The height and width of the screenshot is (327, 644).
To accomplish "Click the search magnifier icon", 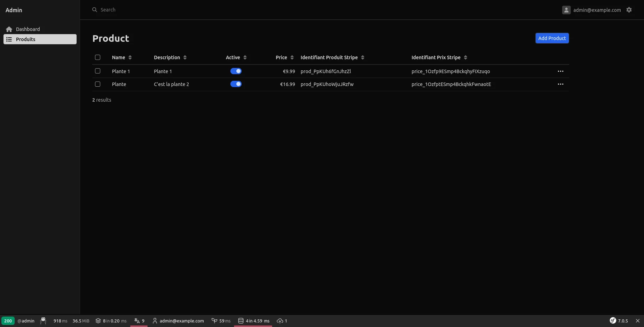I will coord(94,10).
